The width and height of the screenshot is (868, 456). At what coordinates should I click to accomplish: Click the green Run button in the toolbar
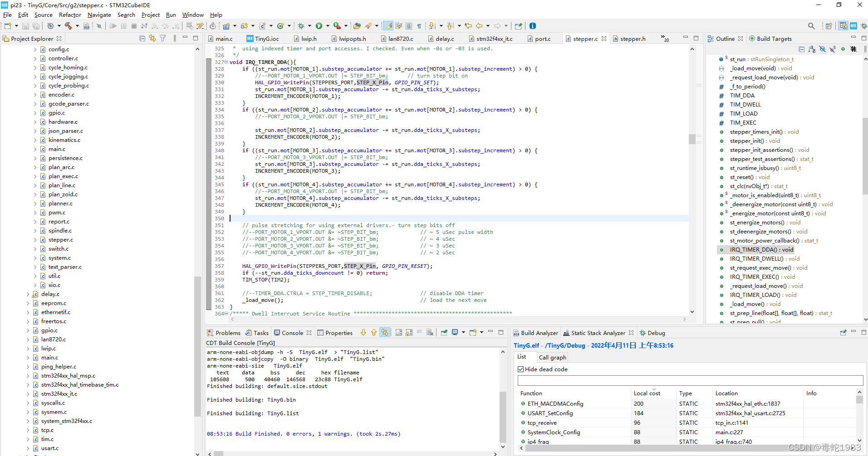point(319,26)
